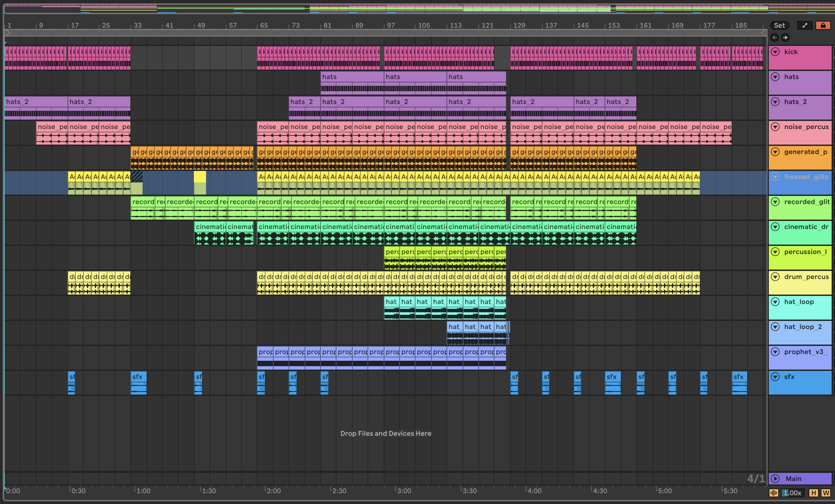The width and height of the screenshot is (835, 504).
Task: Click the Set locator button
Action: [779, 25]
